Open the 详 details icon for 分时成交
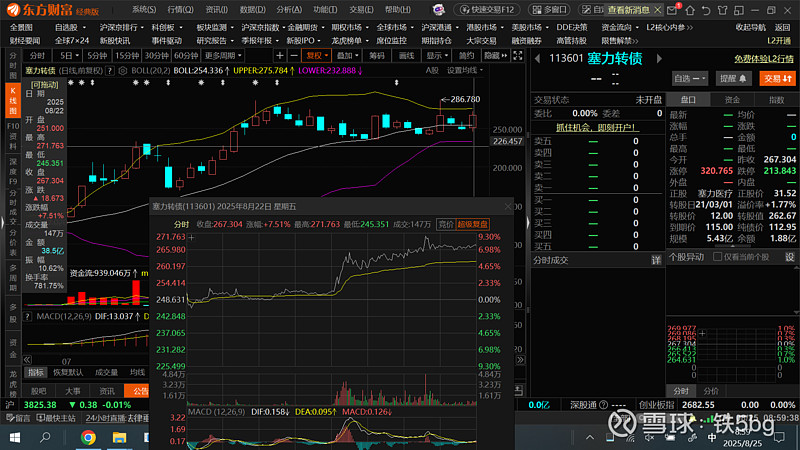 coord(658,258)
